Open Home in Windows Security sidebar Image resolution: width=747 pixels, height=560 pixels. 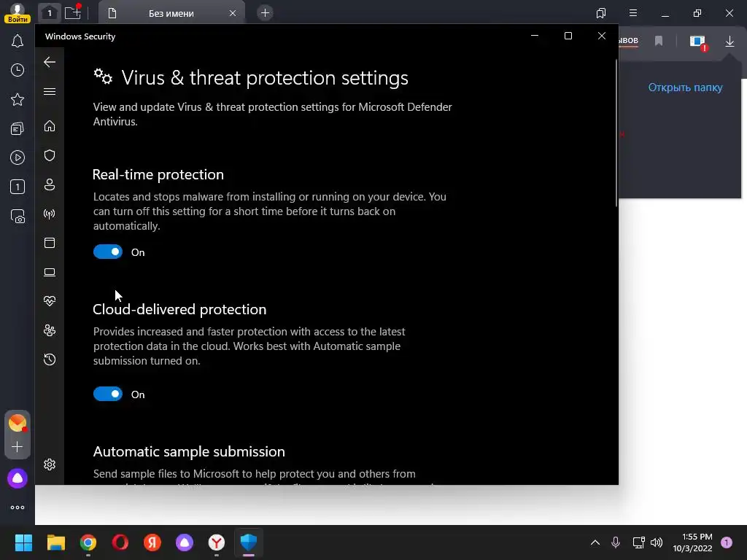(50, 126)
